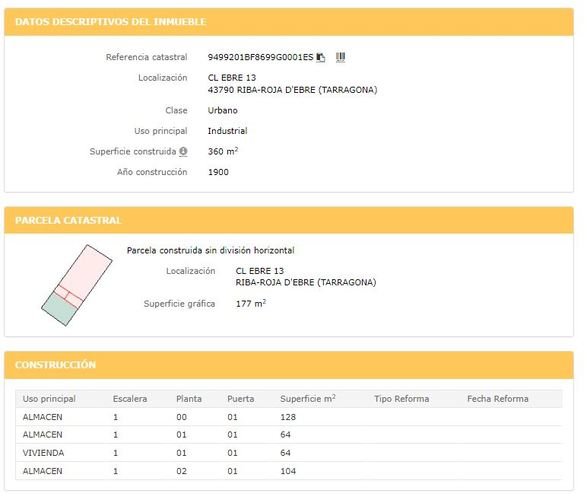
Task: Select the ALMACEN row with 128 m²
Action: coord(289,417)
